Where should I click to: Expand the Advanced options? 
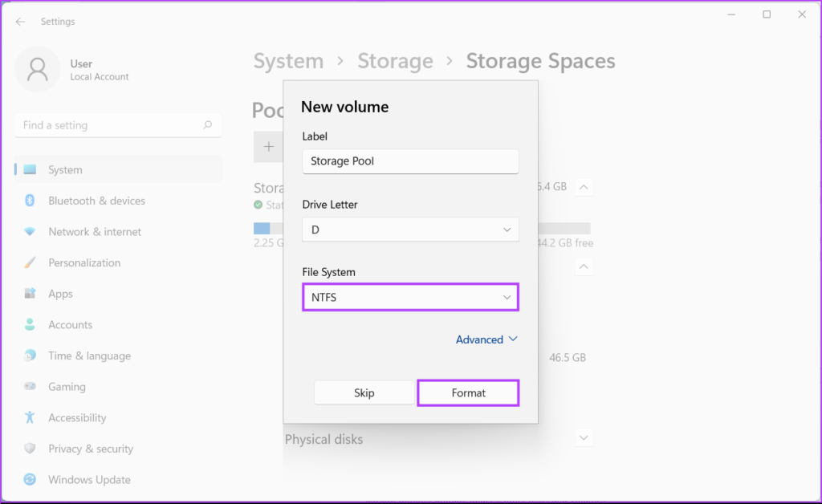(486, 339)
